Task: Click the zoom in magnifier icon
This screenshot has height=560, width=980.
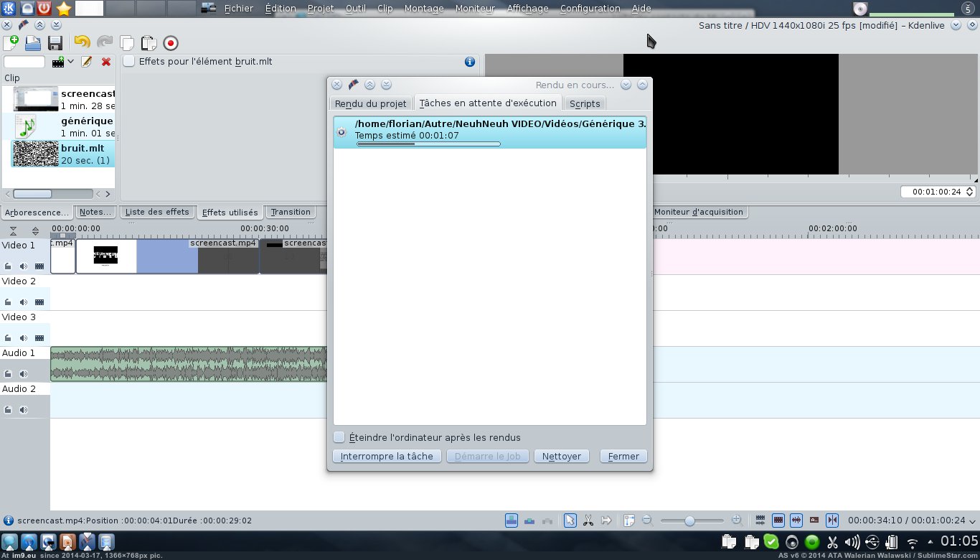Action: point(737,521)
